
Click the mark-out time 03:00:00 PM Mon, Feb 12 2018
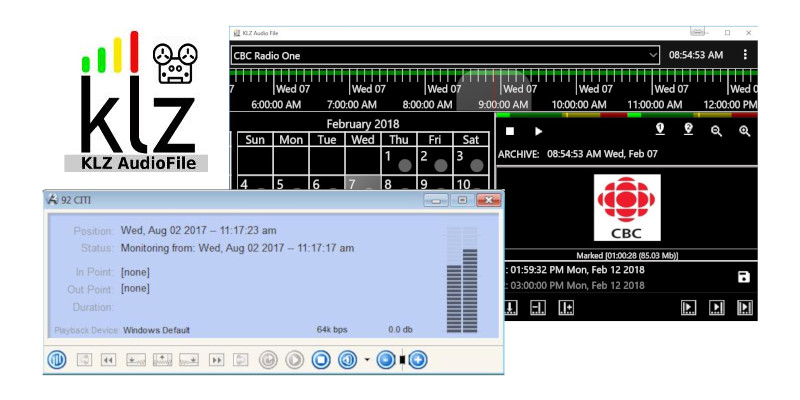578,285
